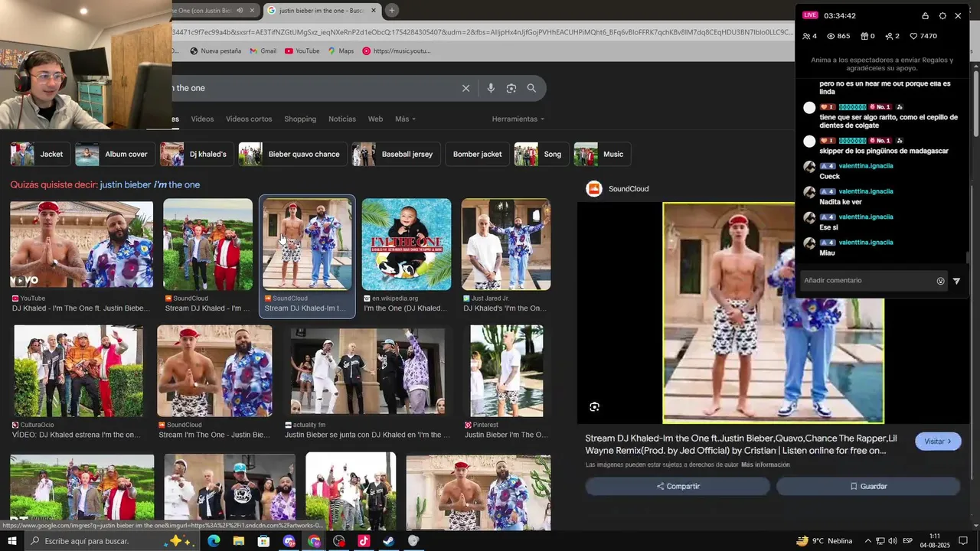Open the YouTube bookmark
Image resolution: width=980 pixels, height=551 pixels.
tap(302, 51)
